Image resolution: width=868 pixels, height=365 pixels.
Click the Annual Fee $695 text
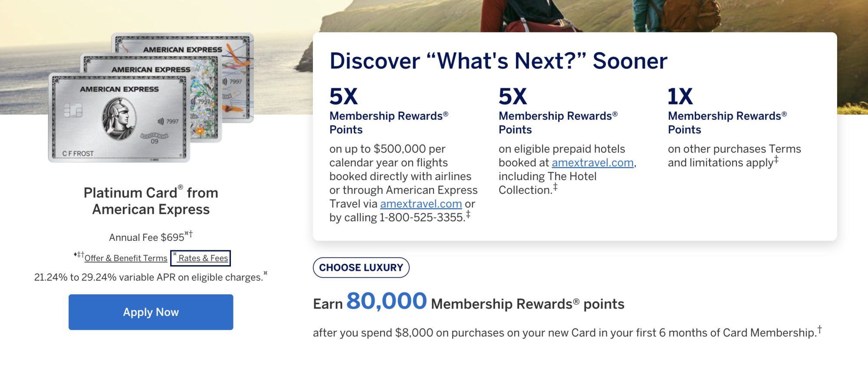coord(147,237)
